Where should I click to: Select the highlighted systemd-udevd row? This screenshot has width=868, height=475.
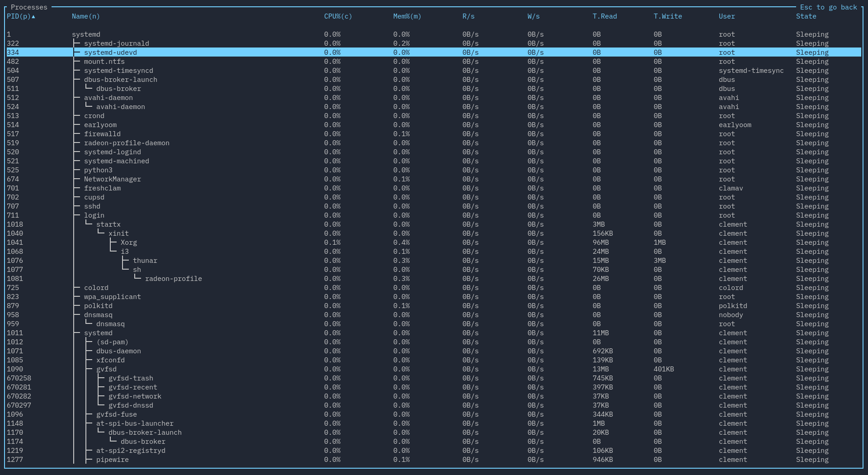(110, 52)
